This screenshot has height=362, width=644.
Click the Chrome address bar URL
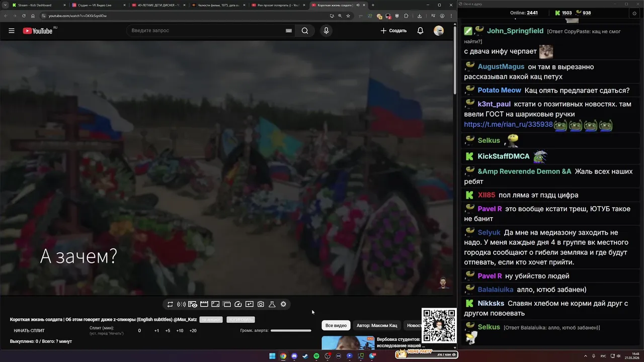click(77, 16)
